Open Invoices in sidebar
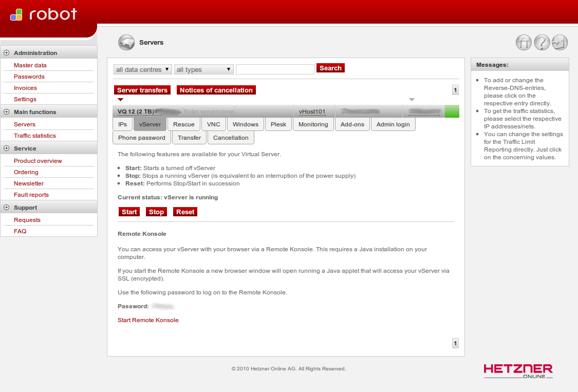This screenshot has width=578, height=392. pyautogui.click(x=26, y=88)
